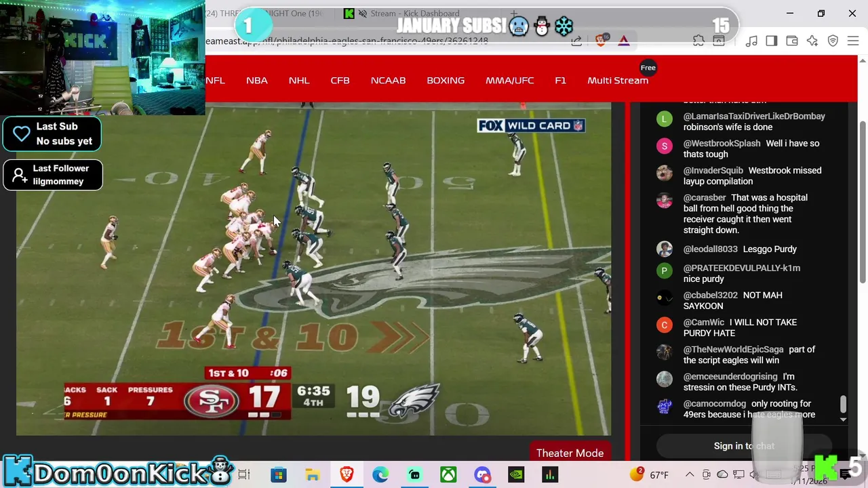Open the green Kick app in taskbar
Image resolution: width=868 pixels, height=488 pixels.
pos(414,474)
